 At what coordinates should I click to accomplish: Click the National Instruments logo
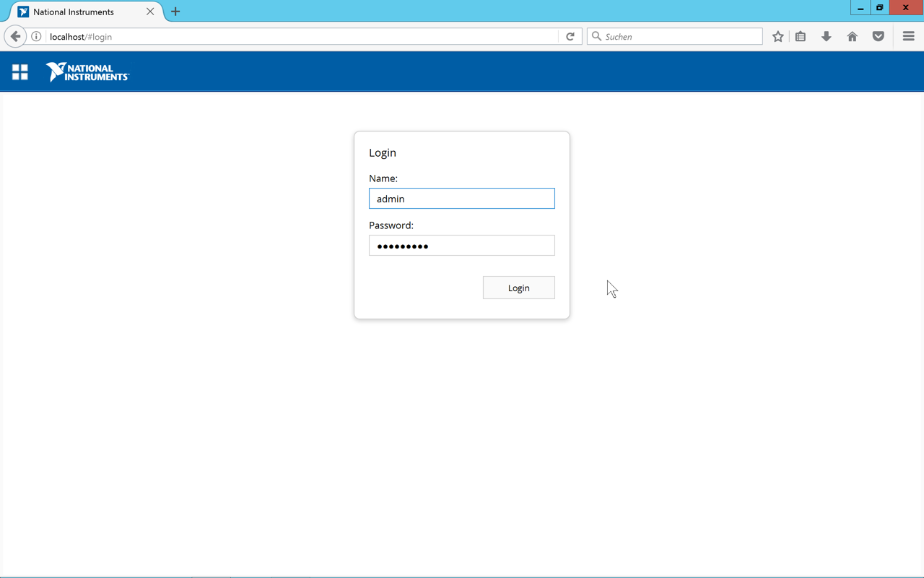(x=87, y=72)
